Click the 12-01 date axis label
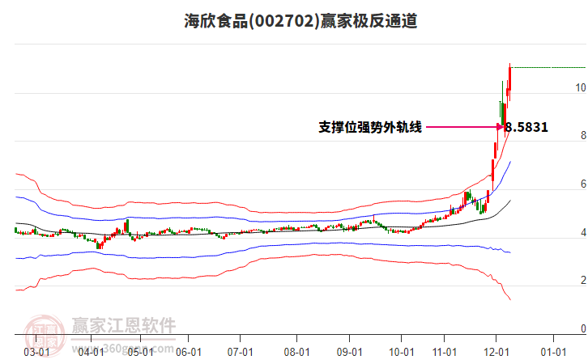Screen dimensions: 588x364 click(496, 352)
